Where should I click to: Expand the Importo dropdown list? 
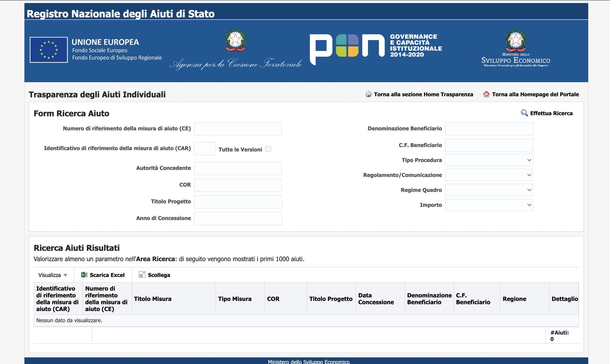(x=489, y=205)
